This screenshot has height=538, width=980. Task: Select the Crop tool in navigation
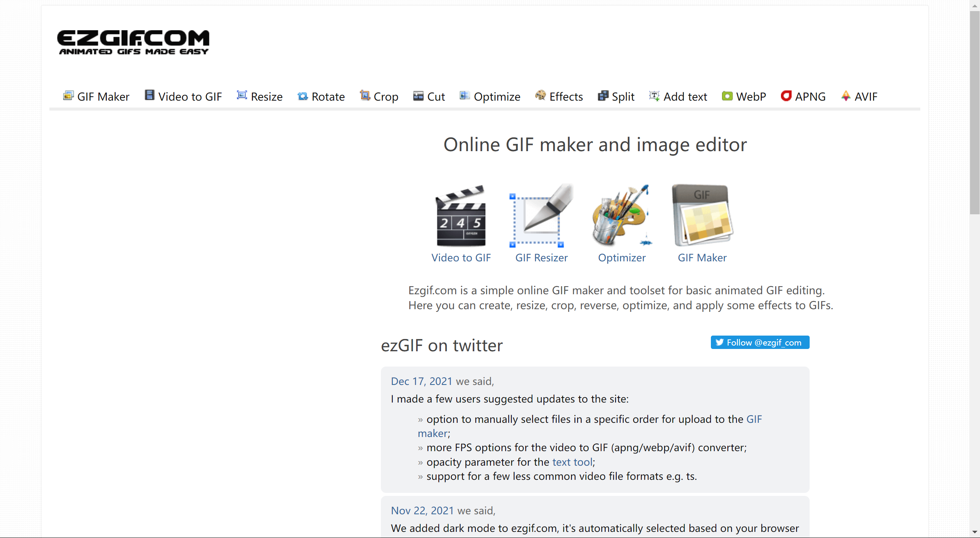379,96
